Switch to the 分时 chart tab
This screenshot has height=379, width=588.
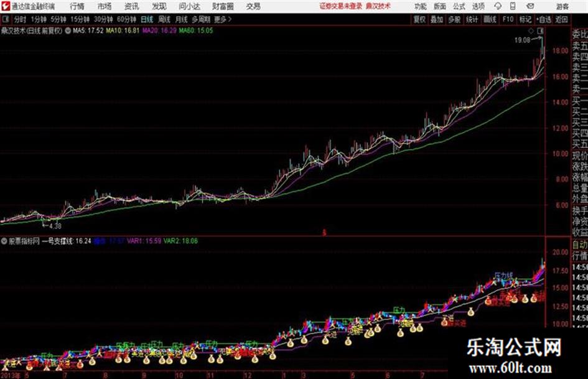[x=21, y=19]
